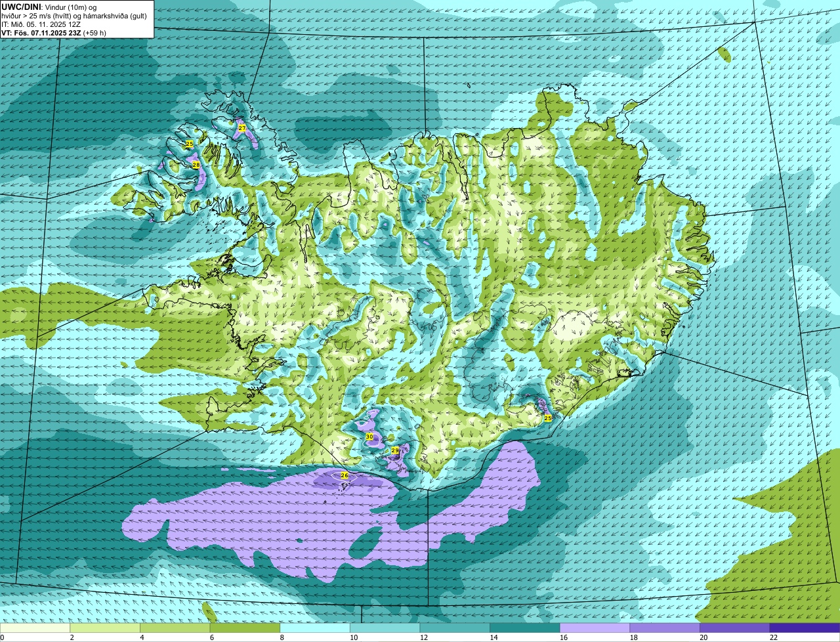Pick the 8–10 m/s light cyan swatch

pyautogui.click(x=315, y=628)
